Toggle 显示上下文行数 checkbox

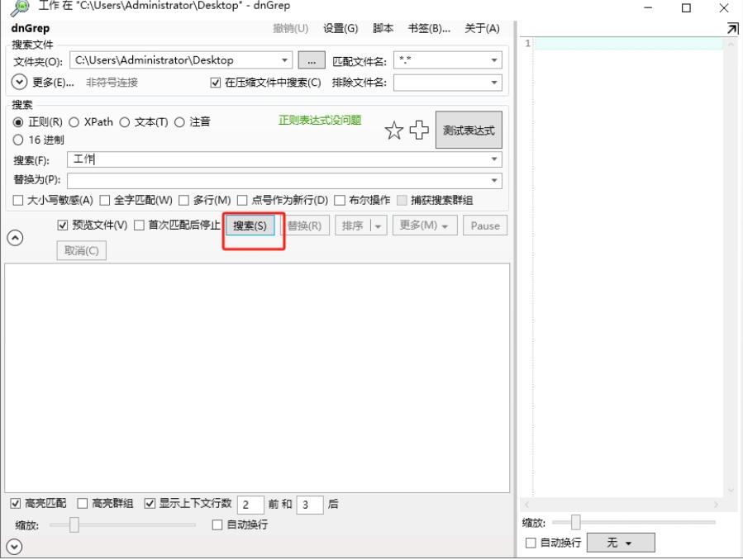click(x=150, y=503)
